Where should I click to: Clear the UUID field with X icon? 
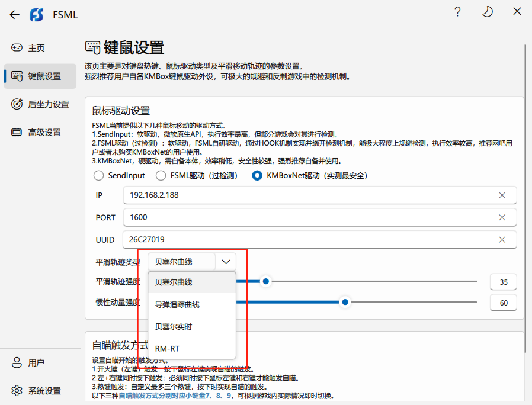[x=502, y=240]
